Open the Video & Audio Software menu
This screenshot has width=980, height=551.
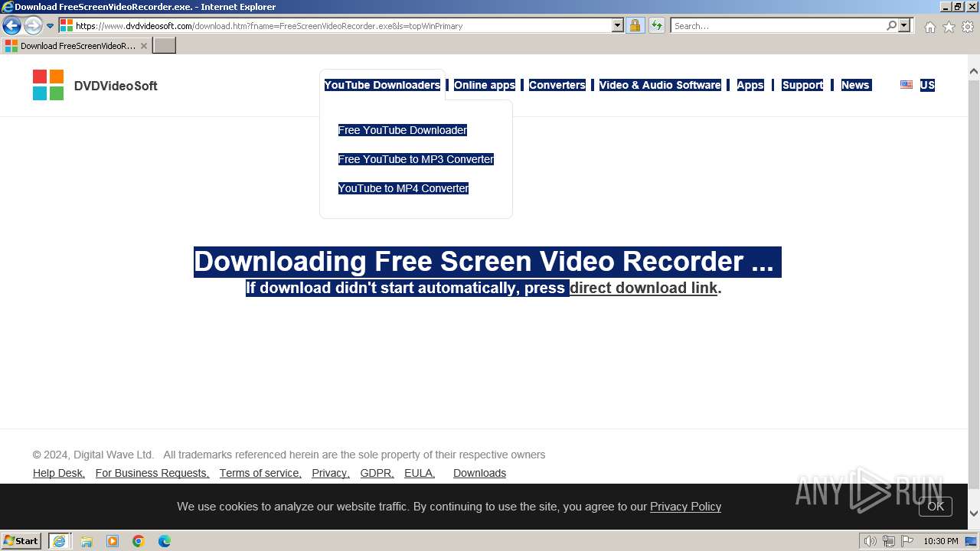pyautogui.click(x=660, y=85)
